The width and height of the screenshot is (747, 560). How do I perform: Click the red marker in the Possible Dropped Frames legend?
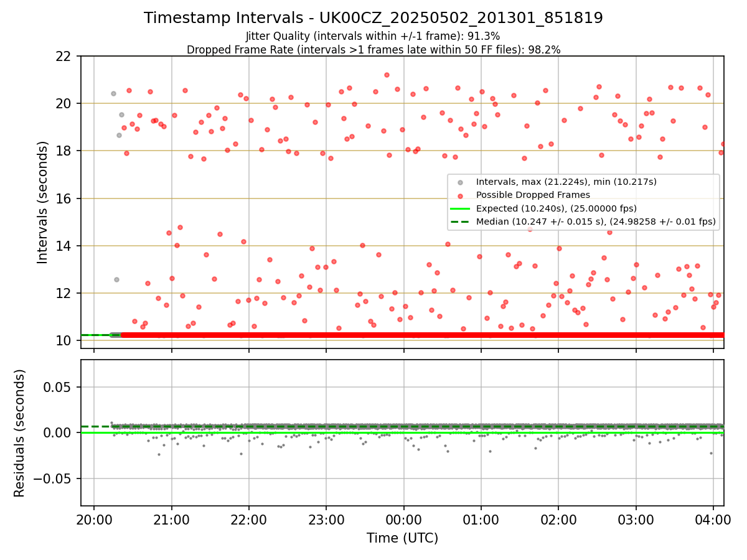(x=460, y=195)
